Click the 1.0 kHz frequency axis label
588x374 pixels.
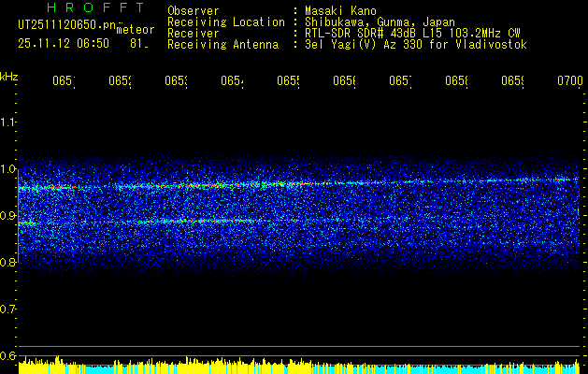click(7, 169)
